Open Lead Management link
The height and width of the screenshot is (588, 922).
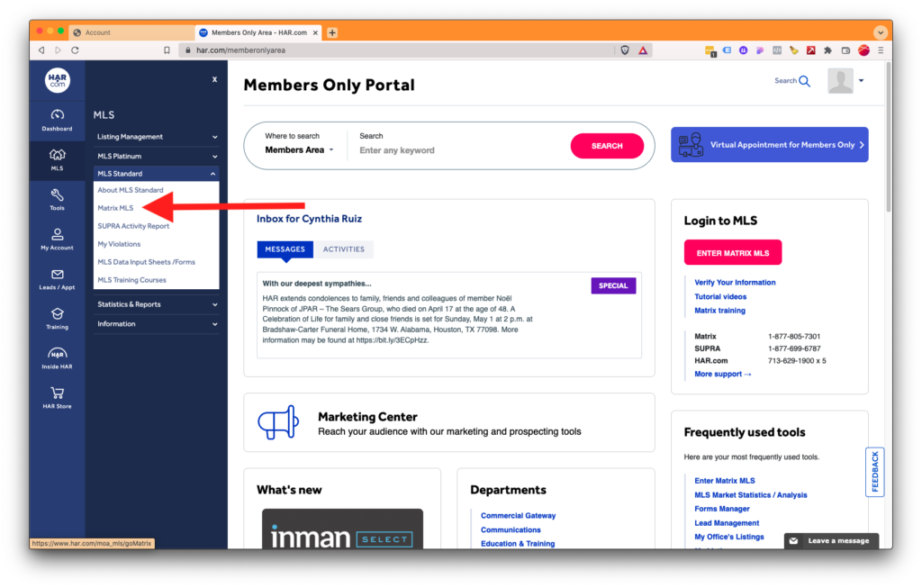(727, 523)
